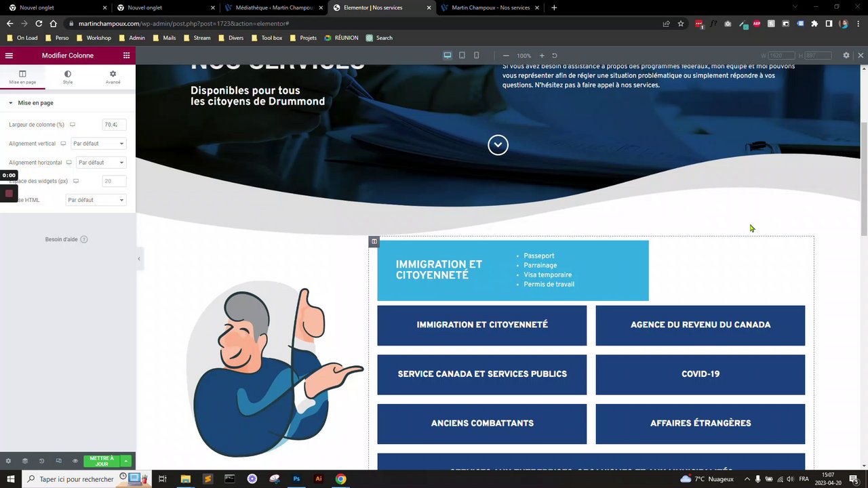Open responsive bar settings gear
868x488 pixels.
coord(846,56)
